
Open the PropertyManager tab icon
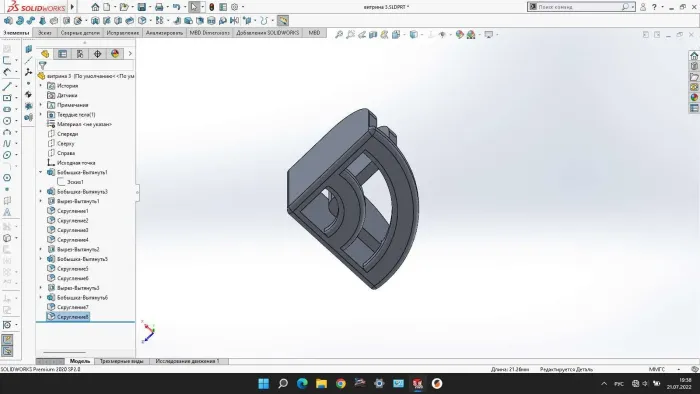pyautogui.click(x=62, y=54)
